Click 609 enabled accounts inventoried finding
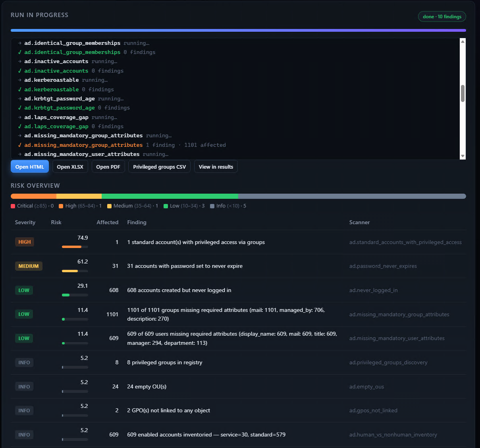Screen dimensions: 480x448 (x=206, y=435)
